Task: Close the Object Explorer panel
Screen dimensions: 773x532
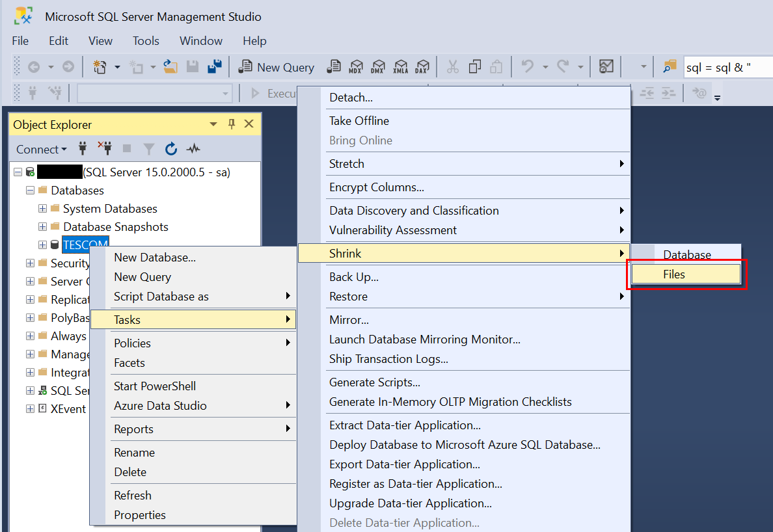Action: 249,124
